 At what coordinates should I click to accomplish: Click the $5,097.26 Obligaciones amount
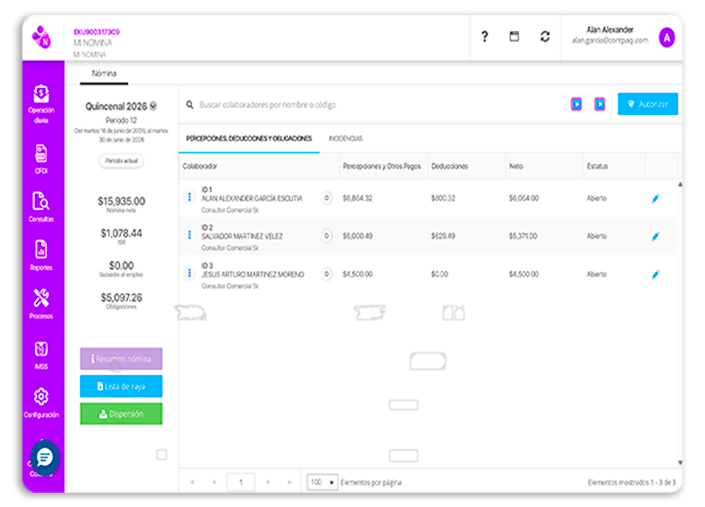pos(121,298)
